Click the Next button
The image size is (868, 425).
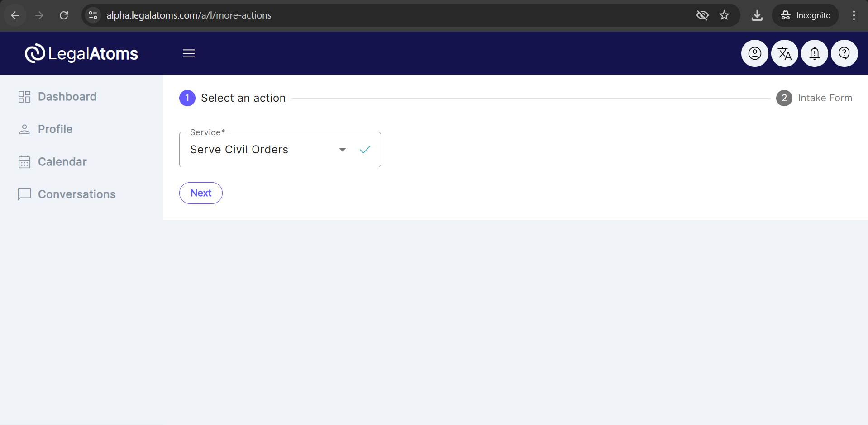click(201, 193)
